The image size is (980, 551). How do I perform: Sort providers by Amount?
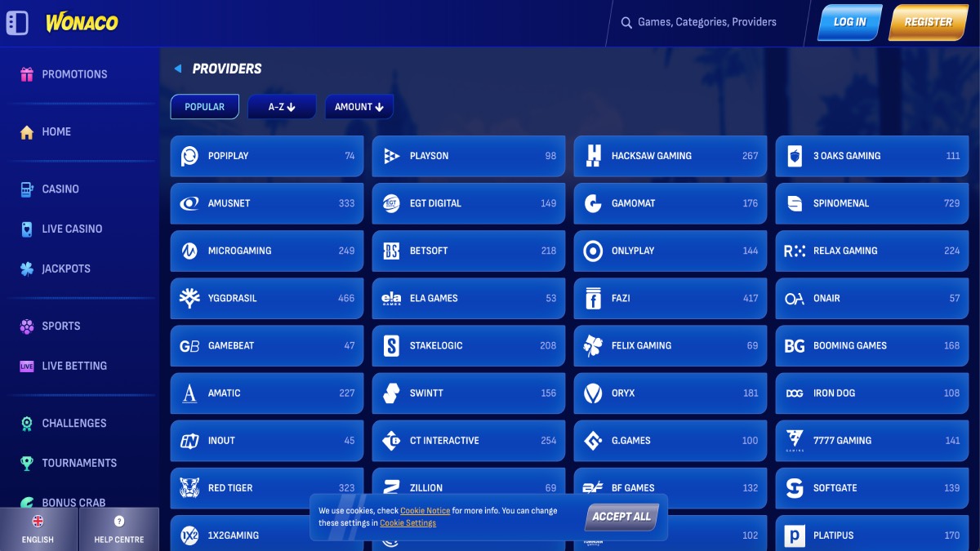click(359, 107)
